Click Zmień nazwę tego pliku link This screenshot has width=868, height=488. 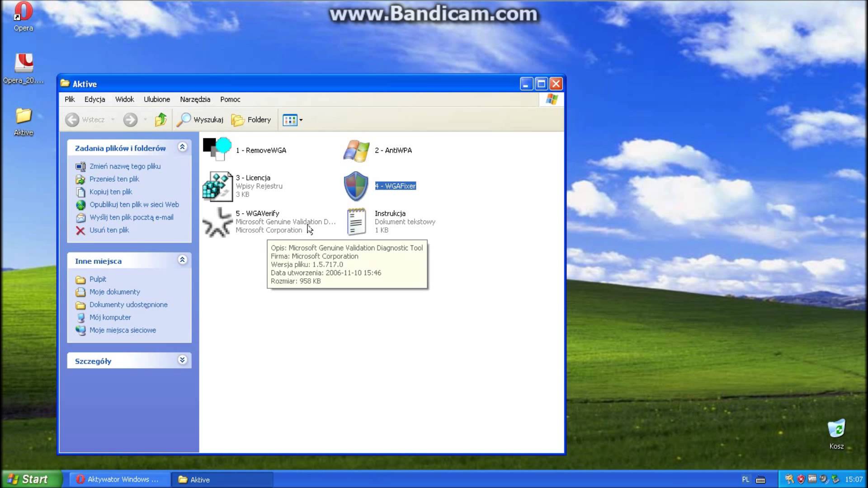coord(125,166)
